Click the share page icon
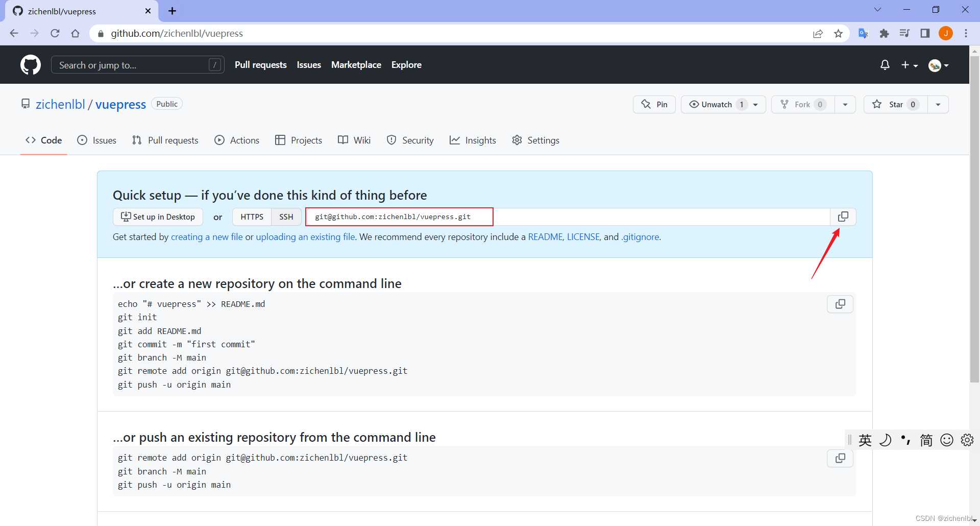 [x=818, y=33]
